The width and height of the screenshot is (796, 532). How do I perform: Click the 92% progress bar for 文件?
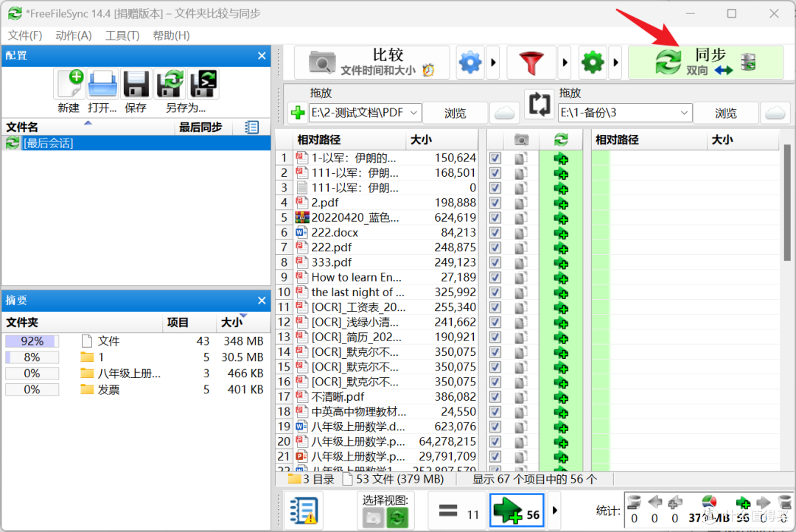tap(32, 341)
